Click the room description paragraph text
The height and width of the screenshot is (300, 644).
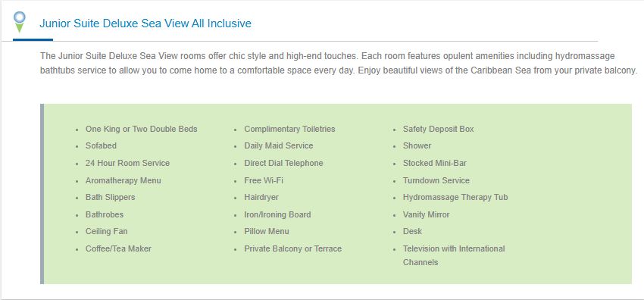(339, 63)
